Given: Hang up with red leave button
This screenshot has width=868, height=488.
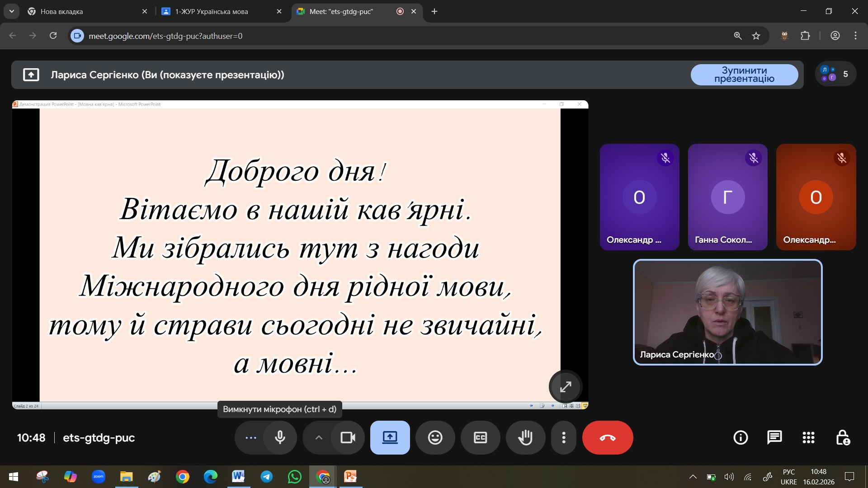Looking at the screenshot, I should pyautogui.click(x=607, y=437).
